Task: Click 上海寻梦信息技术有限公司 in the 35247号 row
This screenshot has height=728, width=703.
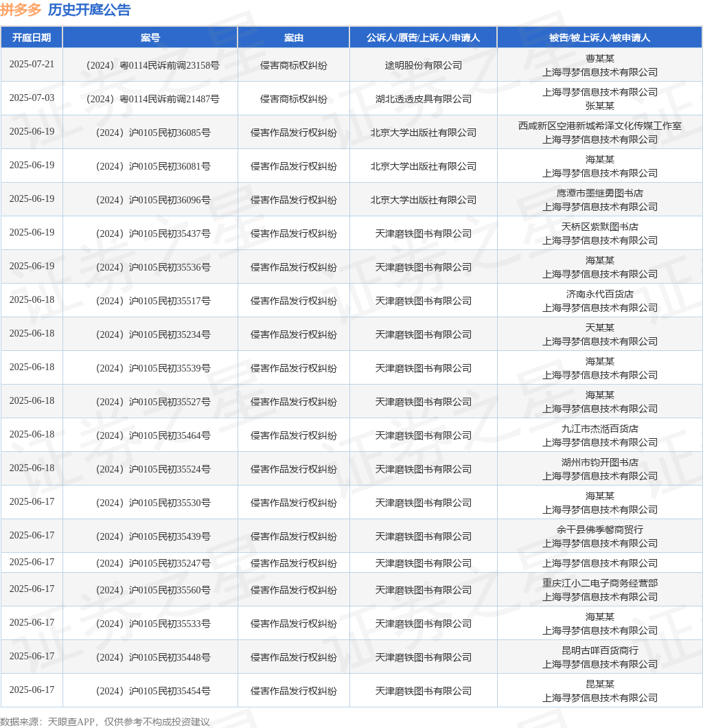Action: click(599, 563)
